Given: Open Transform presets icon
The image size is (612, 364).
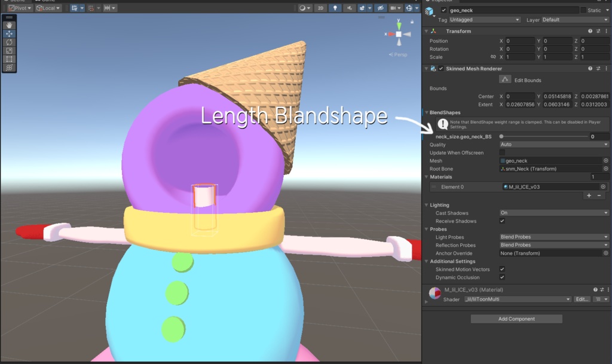Looking at the screenshot, I should click(598, 31).
